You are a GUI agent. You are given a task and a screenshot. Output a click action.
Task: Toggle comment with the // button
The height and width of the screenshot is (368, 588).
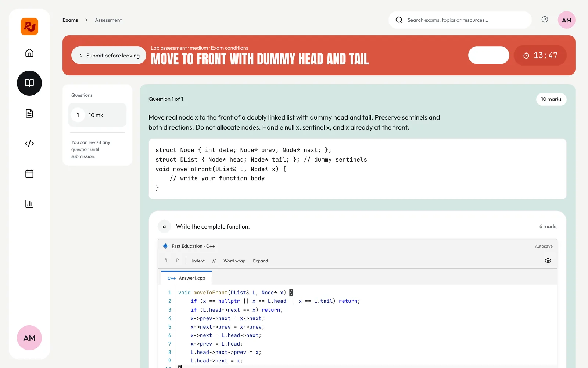point(214,261)
